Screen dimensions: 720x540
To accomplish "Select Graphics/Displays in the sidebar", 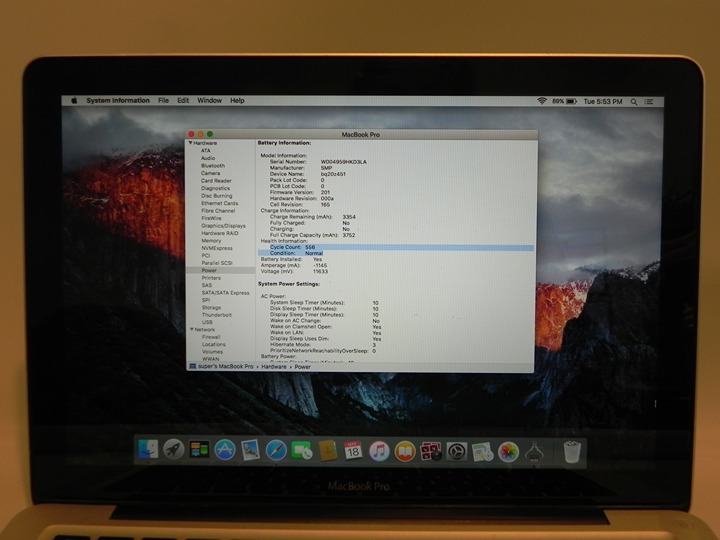I will [x=223, y=225].
